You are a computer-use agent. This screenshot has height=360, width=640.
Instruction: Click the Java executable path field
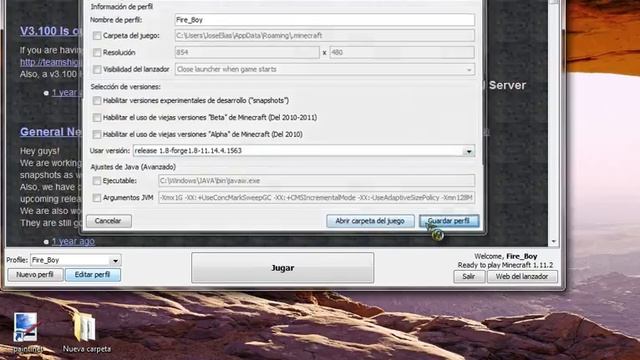click(x=316, y=181)
